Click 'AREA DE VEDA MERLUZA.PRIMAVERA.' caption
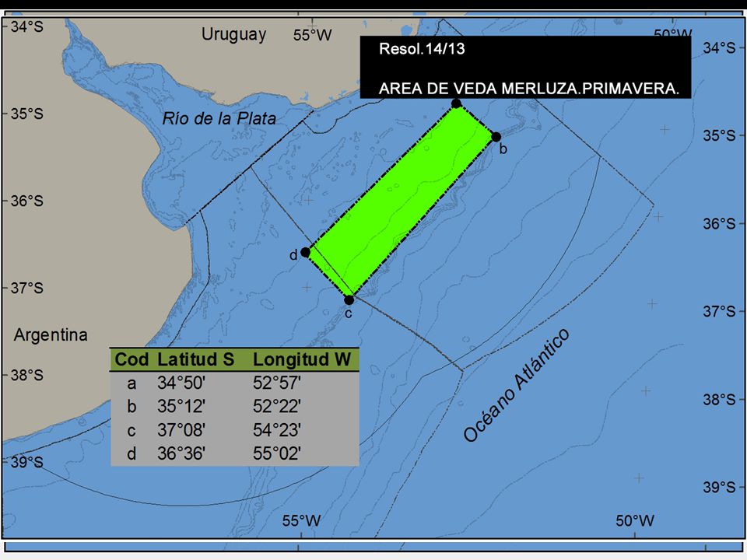The image size is (747, 560). [529, 89]
